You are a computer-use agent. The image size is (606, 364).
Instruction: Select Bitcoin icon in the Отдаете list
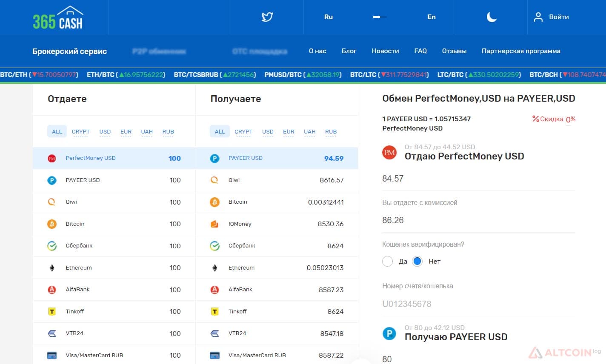(52, 224)
